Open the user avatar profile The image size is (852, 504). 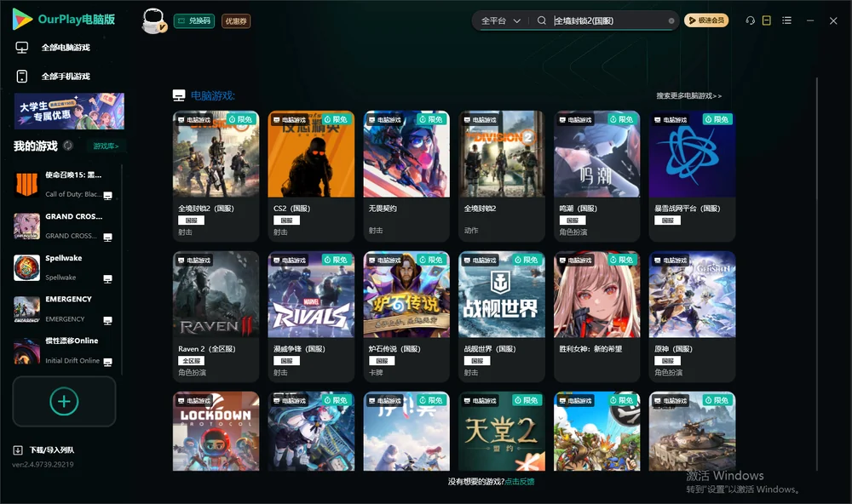tap(153, 20)
